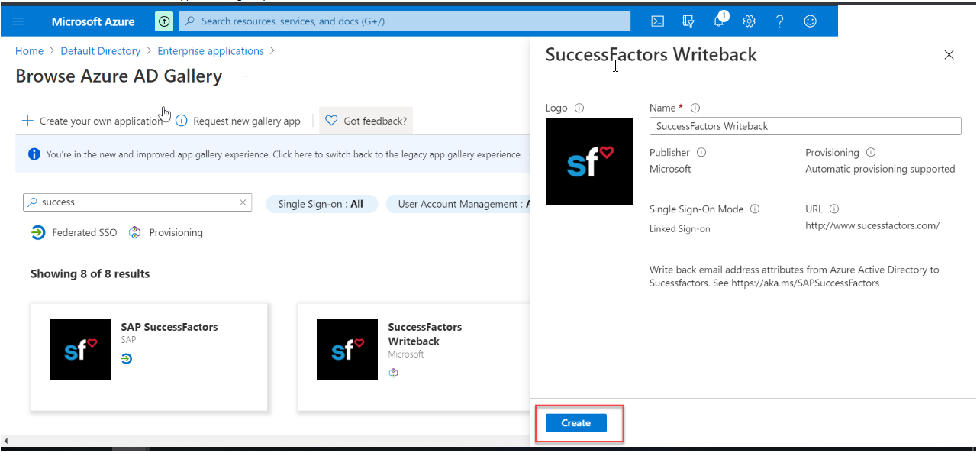This screenshot has width=980, height=453.
Task: Clear the success search text with X
Action: point(243,202)
